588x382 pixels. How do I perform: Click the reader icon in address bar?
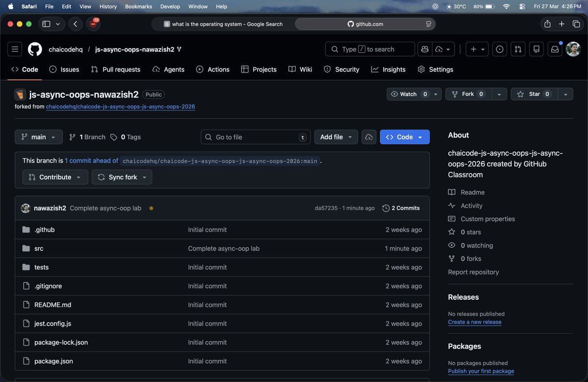[428, 24]
